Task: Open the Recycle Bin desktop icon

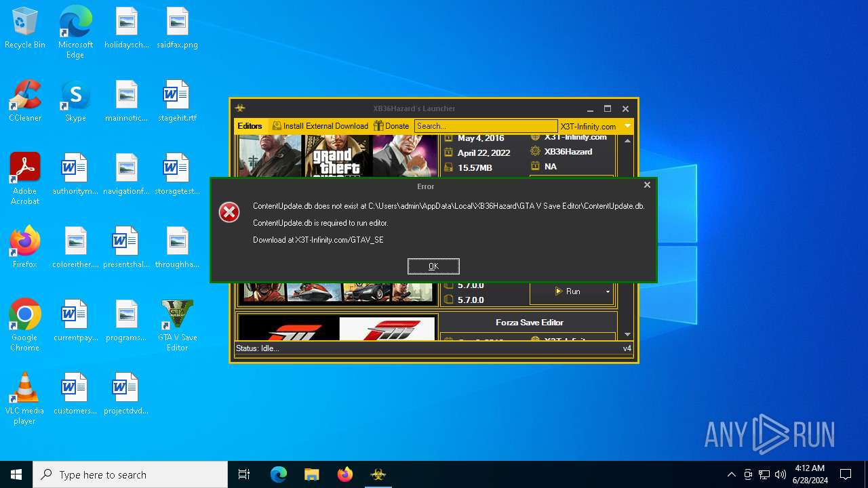Action: click(25, 29)
